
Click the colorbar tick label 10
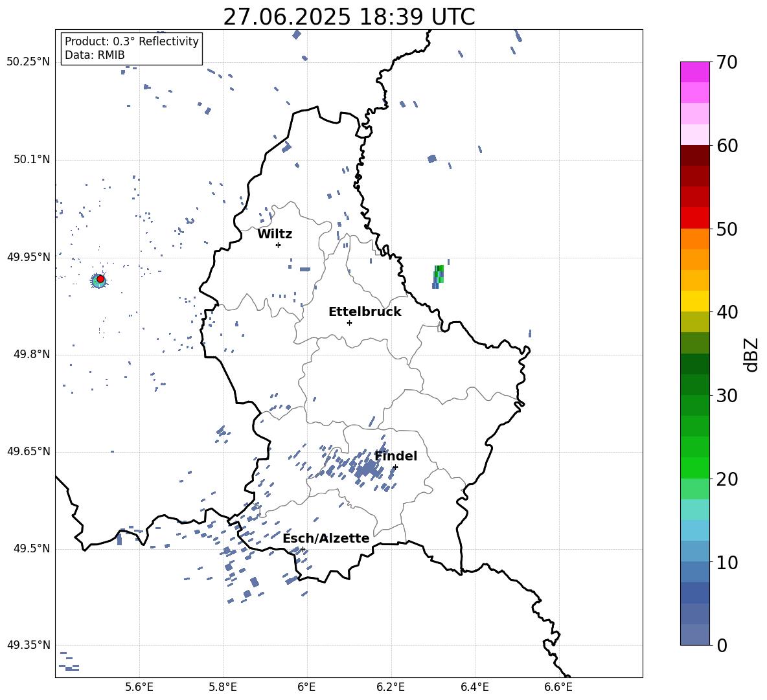[x=727, y=562]
